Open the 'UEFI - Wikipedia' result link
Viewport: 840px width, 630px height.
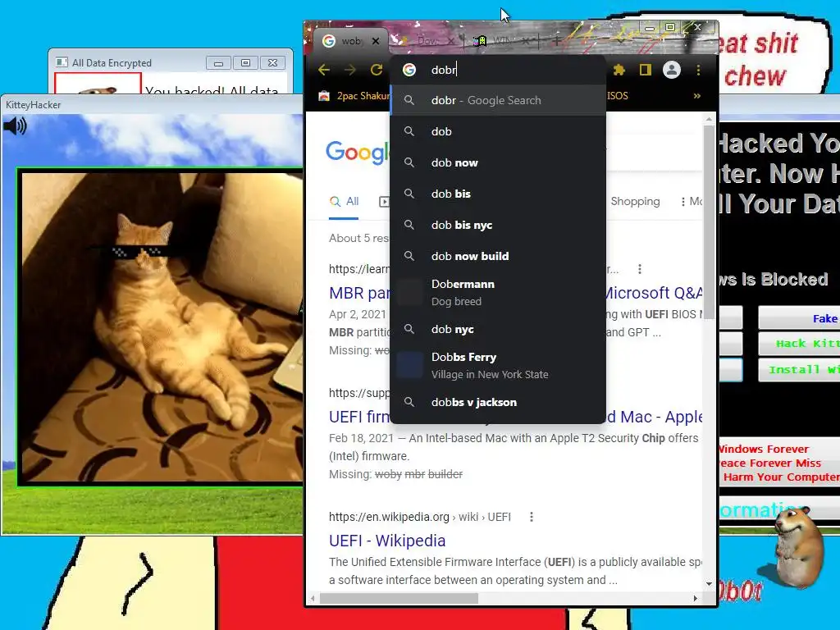[x=387, y=541]
